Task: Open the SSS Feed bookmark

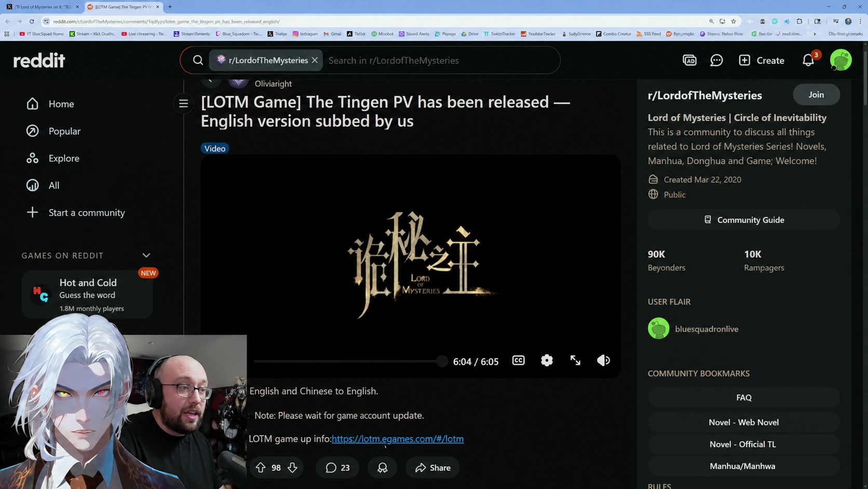Action: [648, 34]
